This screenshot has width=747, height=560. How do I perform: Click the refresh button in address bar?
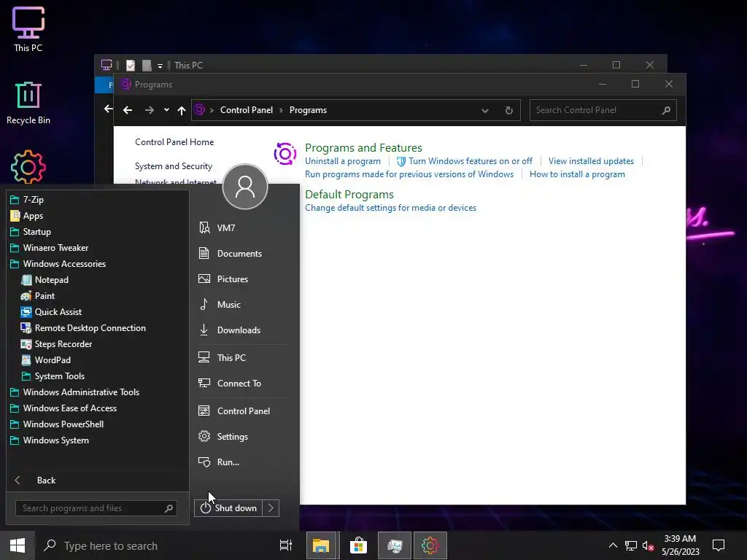pos(508,111)
